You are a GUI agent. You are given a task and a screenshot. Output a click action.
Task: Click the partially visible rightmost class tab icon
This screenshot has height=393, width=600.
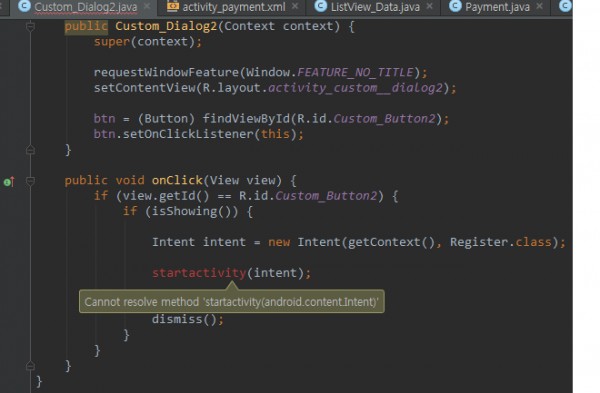coord(566,6)
